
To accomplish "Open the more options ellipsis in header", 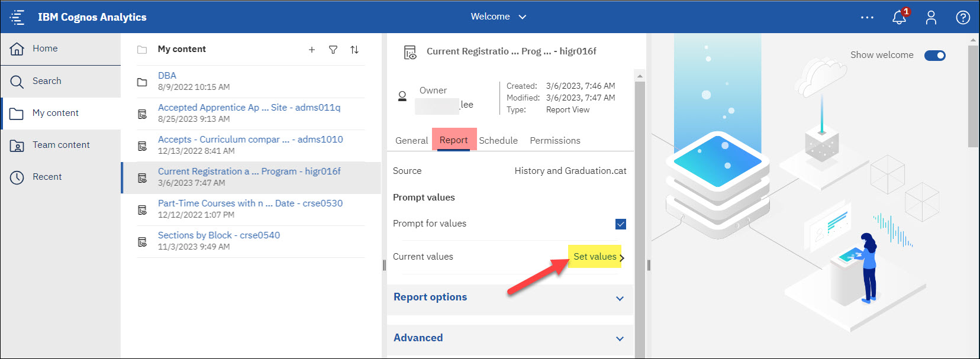I will [x=867, y=17].
